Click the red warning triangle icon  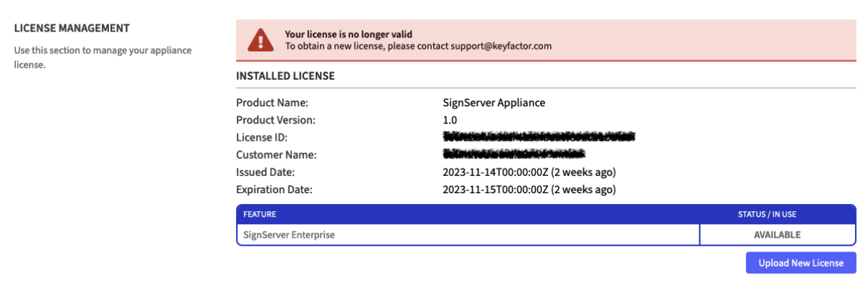tap(260, 40)
